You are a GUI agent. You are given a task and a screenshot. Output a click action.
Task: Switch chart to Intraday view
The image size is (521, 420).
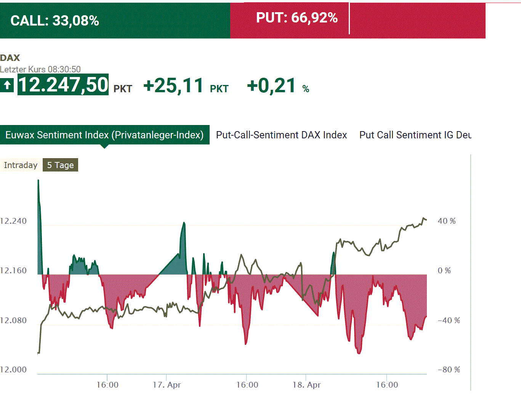click(x=21, y=165)
